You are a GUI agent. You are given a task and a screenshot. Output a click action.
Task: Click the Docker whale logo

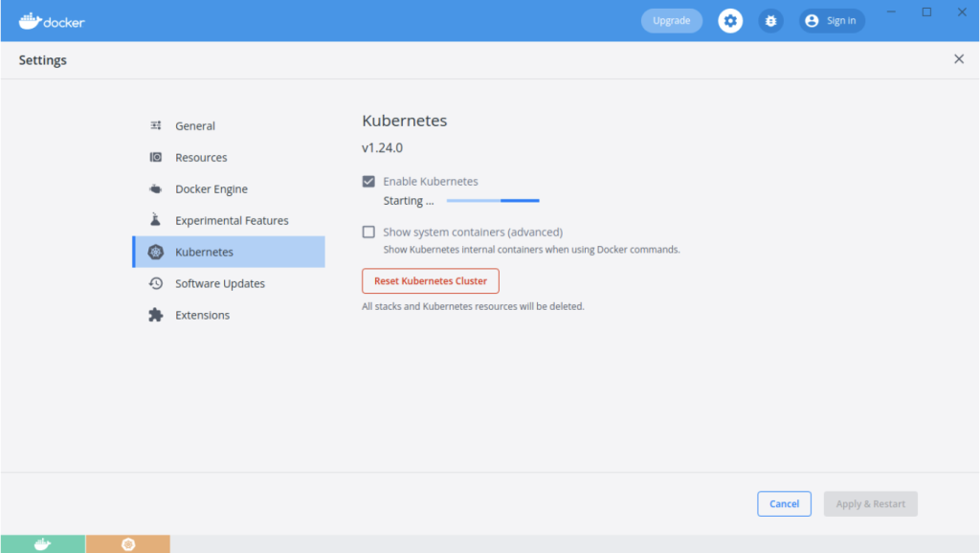[x=51, y=21]
